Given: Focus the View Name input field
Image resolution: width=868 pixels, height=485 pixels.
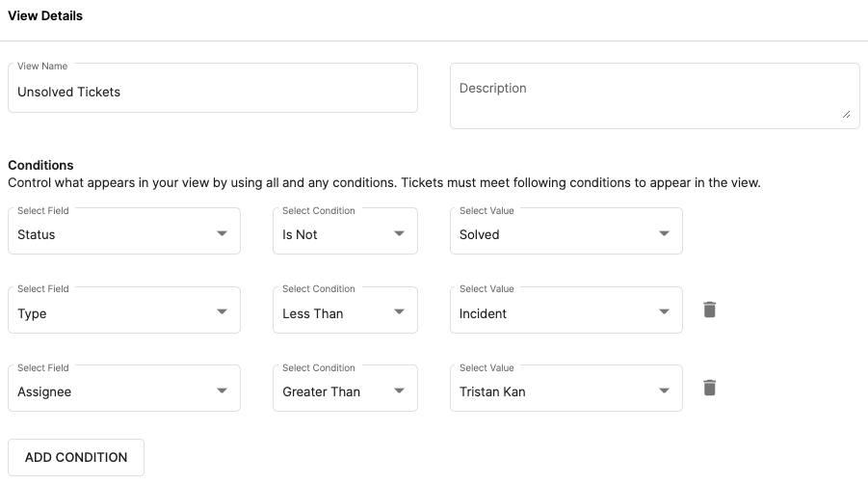Looking at the screenshot, I should pos(213,88).
